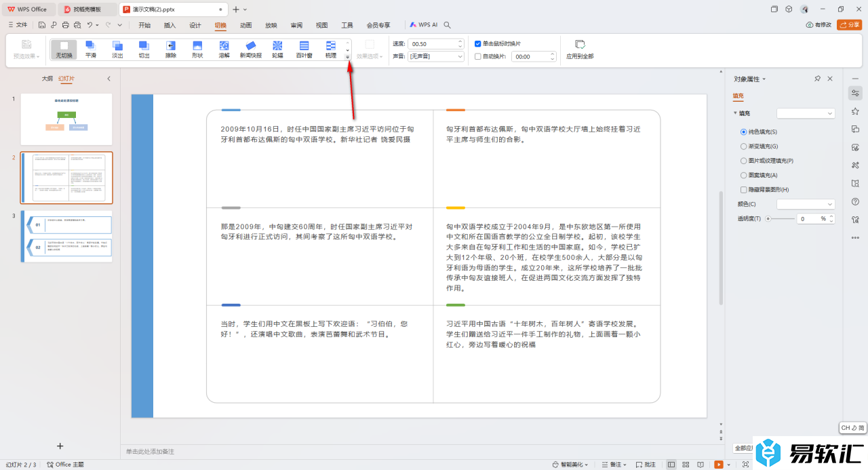Click the 有修改 status button
Viewport: 868px width, 470px height.
(818, 25)
